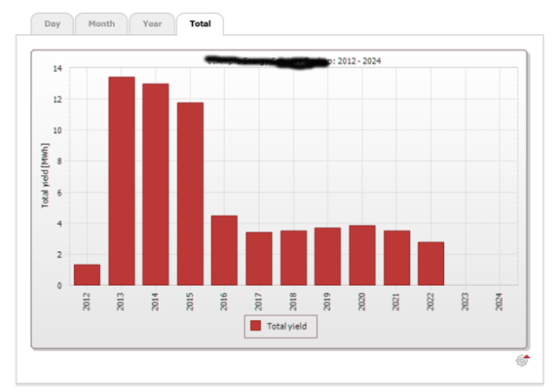
Task: Click the red Total yield legend square
Action: coord(255,326)
